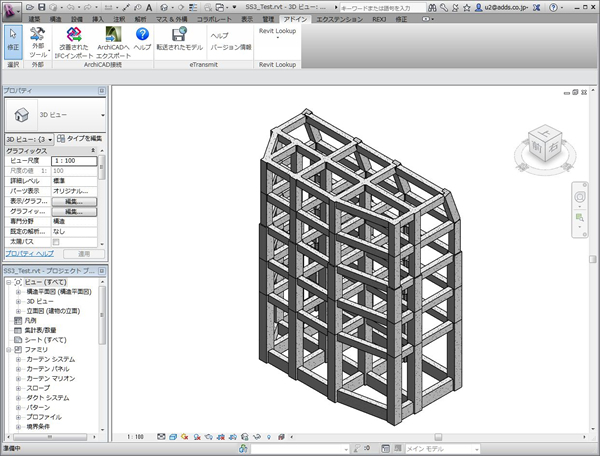
Task: Switch to the 建築 ribbon tab
Action: point(35,19)
